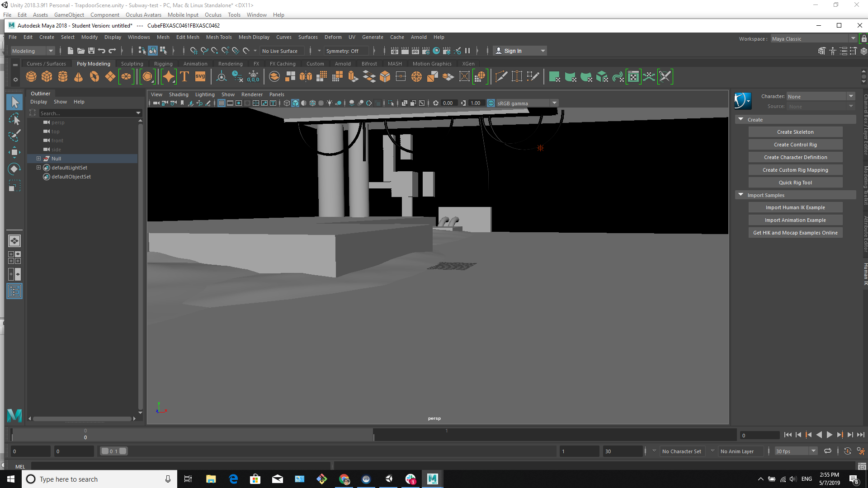Viewport: 868px width, 488px height.
Task: Toggle smooth shade all in viewport
Action: click(x=295, y=103)
